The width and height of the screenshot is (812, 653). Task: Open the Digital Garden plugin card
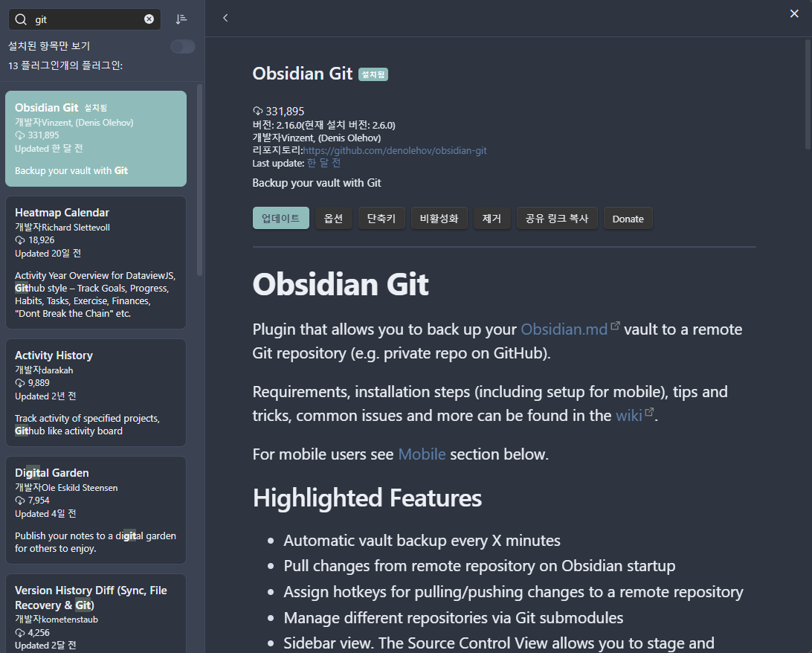[x=96, y=510]
